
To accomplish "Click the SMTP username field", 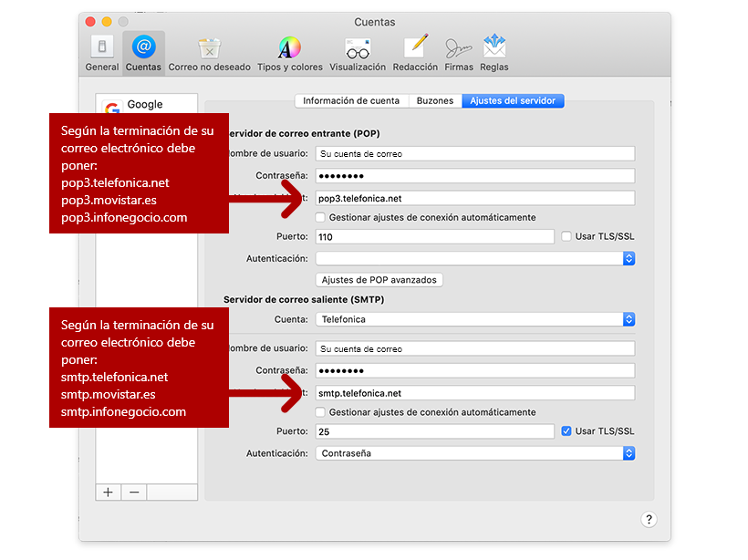I will coord(475,348).
